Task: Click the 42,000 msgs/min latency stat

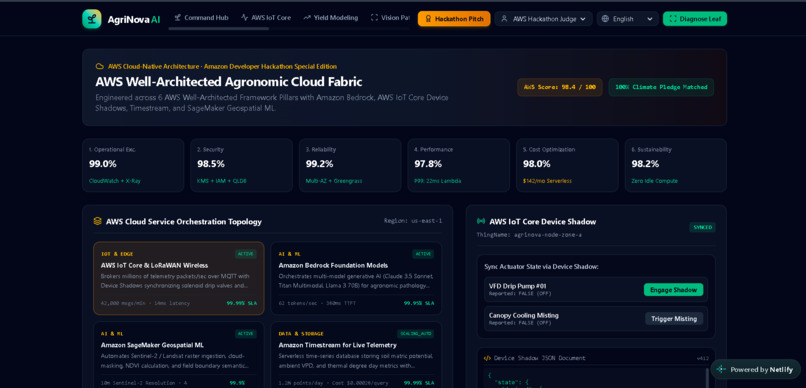Action: click(145, 303)
